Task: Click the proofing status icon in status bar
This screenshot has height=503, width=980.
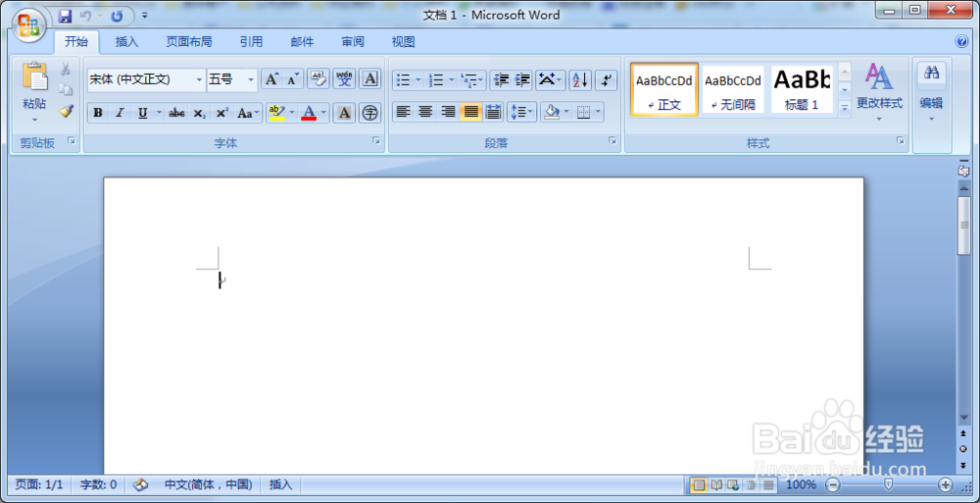Action: 141,484
